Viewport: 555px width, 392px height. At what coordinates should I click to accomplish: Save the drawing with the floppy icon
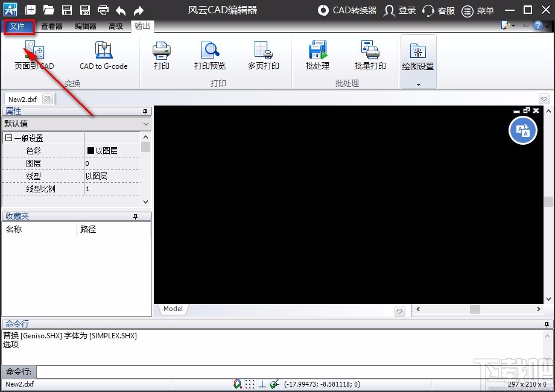click(67, 10)
